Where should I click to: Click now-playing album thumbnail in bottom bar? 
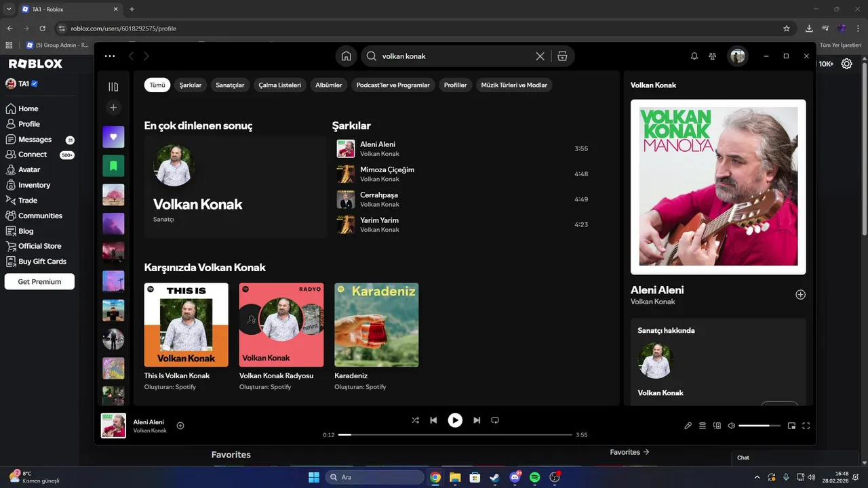(x=113, y=426)
